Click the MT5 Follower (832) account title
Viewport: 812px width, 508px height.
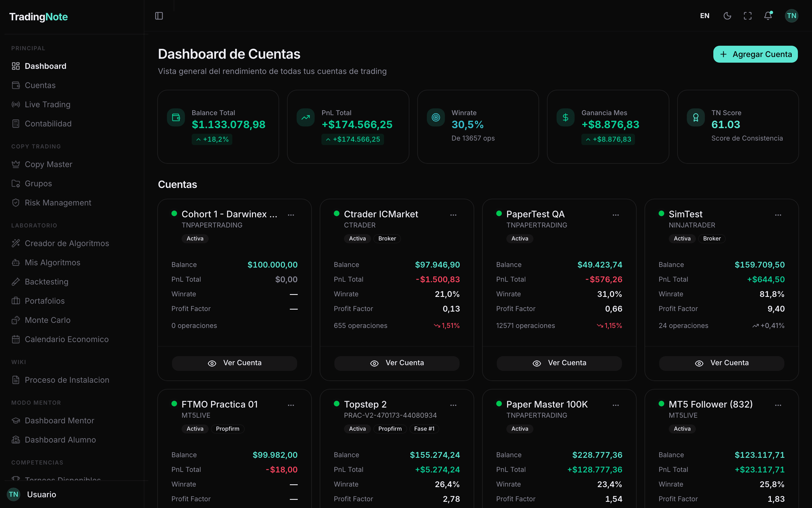[x=711, y=404]
